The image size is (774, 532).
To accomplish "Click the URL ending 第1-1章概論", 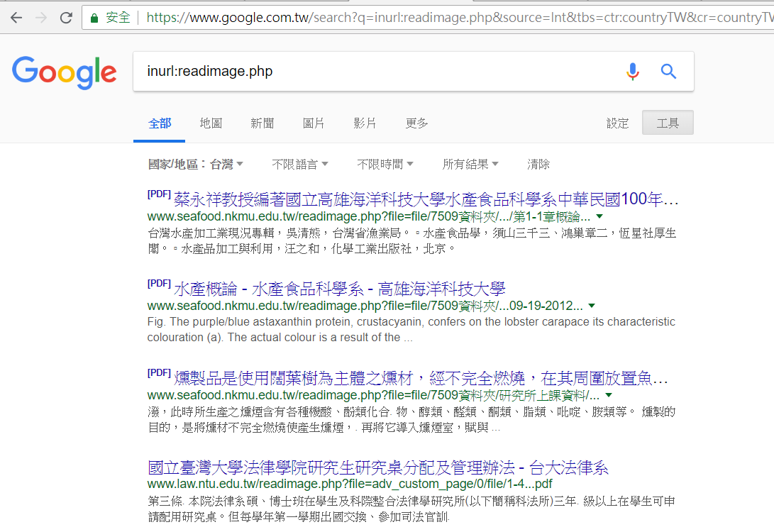I will (369, 216).
